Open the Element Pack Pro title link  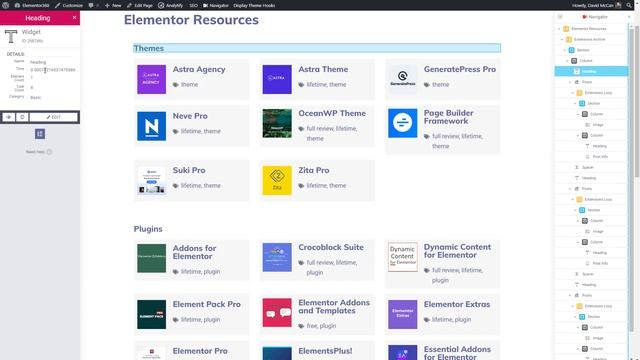pyautogui.click(x=207, y=304)
